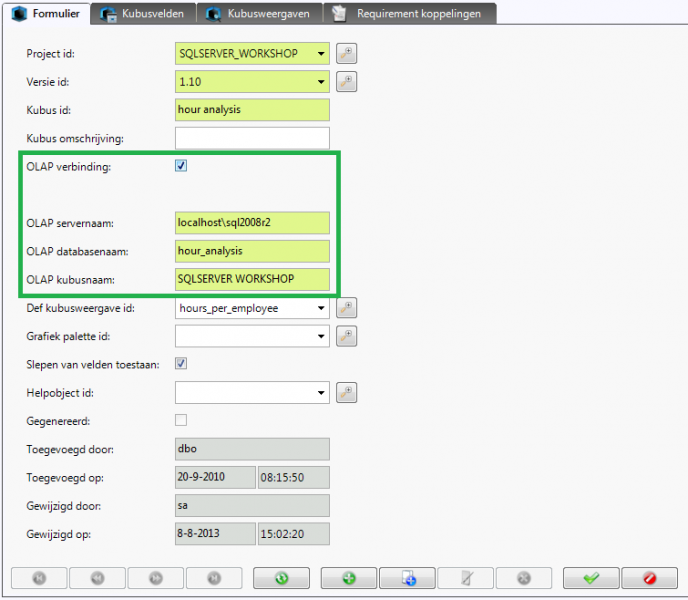Click the Toegevoegd door field showing dbo
The height and width of the screenshot is (600, 688).
tap(252, 449)
